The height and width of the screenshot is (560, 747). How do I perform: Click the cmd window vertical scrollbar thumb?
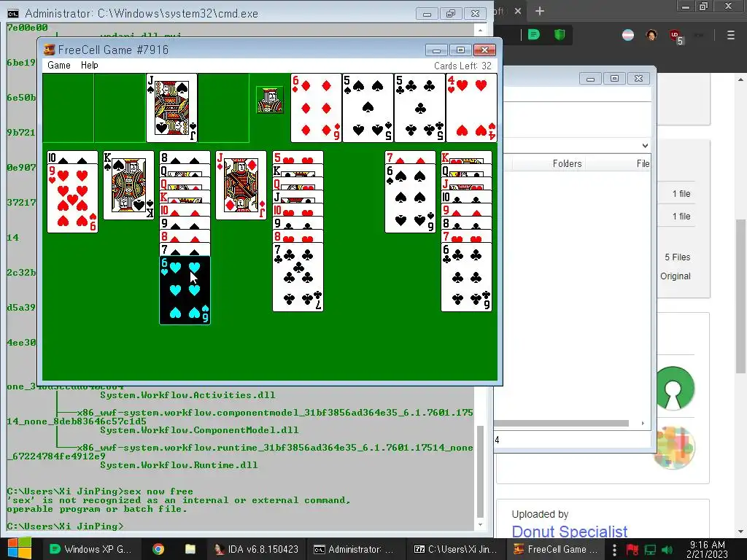pyautogui.click(x=480, y=472)
